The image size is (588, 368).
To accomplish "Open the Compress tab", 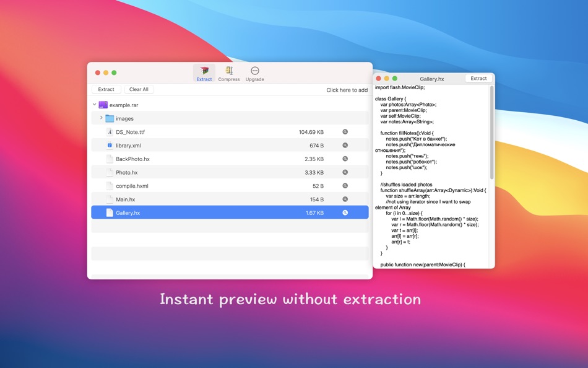I will point(229,73).
